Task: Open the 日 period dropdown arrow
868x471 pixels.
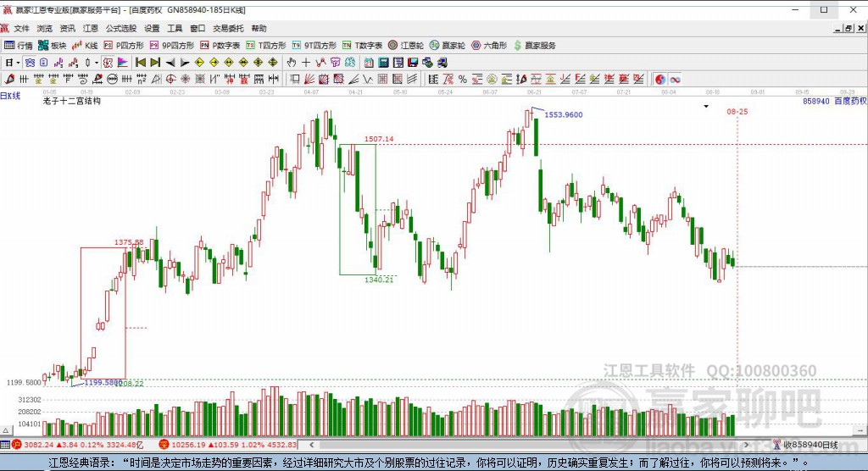Action: coord(19,63)
